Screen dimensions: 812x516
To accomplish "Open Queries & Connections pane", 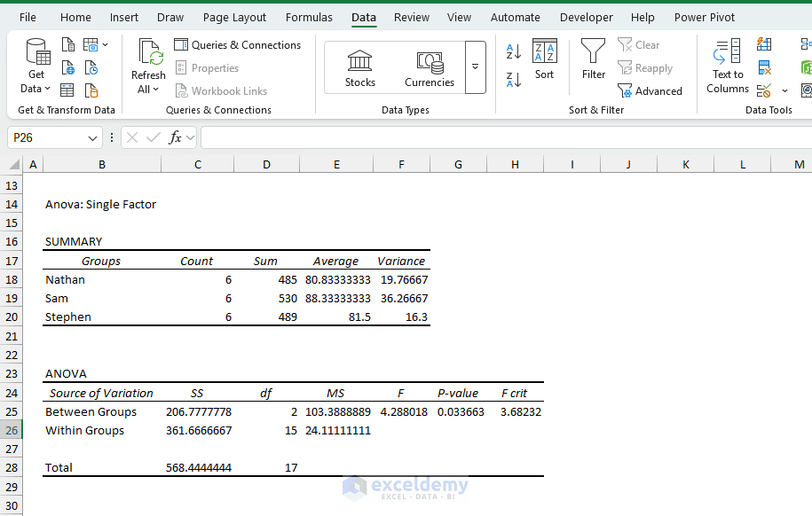I will [x=237, y=45].
